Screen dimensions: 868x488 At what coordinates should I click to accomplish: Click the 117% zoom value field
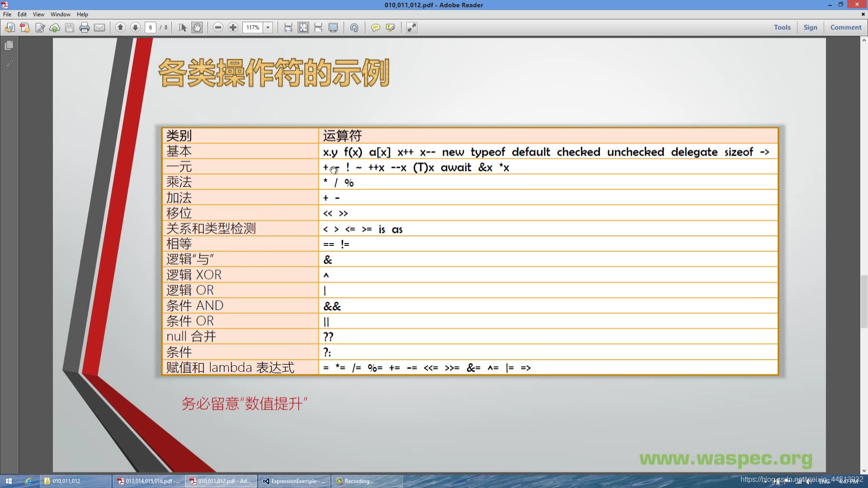coord(253,28)
